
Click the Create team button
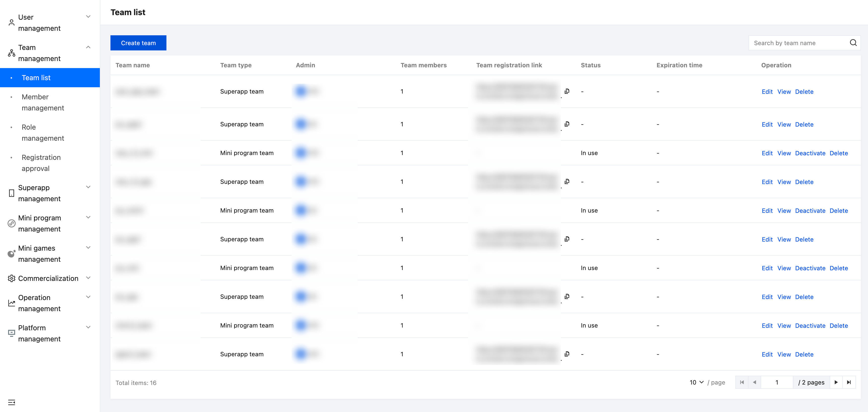pos(138,43)
